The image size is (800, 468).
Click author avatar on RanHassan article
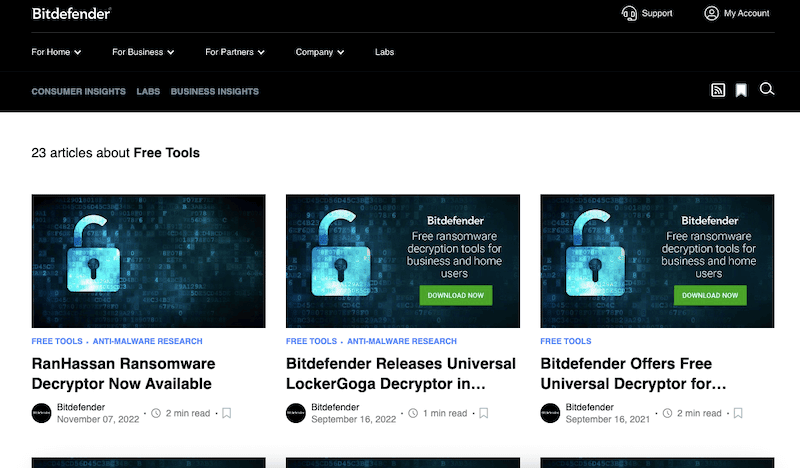41,413
